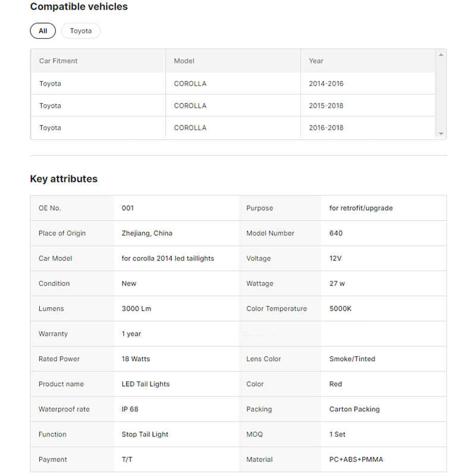This screenshot has height=476, width=476.
Task: Click the "Key attributes" heading
Action: tap(64, 179)
